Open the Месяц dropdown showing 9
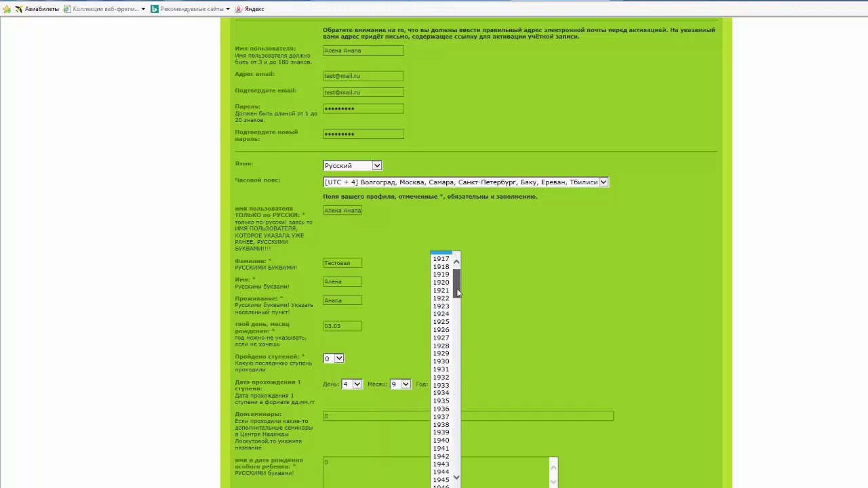868x488 pixels. [399, 384]
